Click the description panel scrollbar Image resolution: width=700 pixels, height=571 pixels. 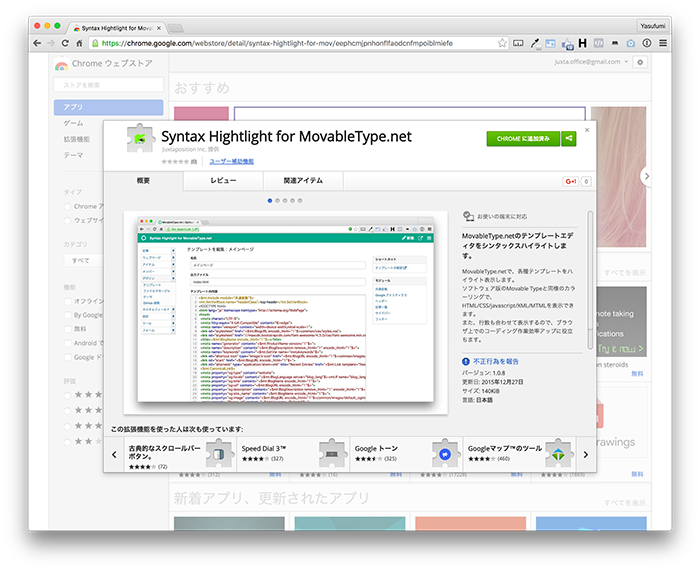click(590, 281)
